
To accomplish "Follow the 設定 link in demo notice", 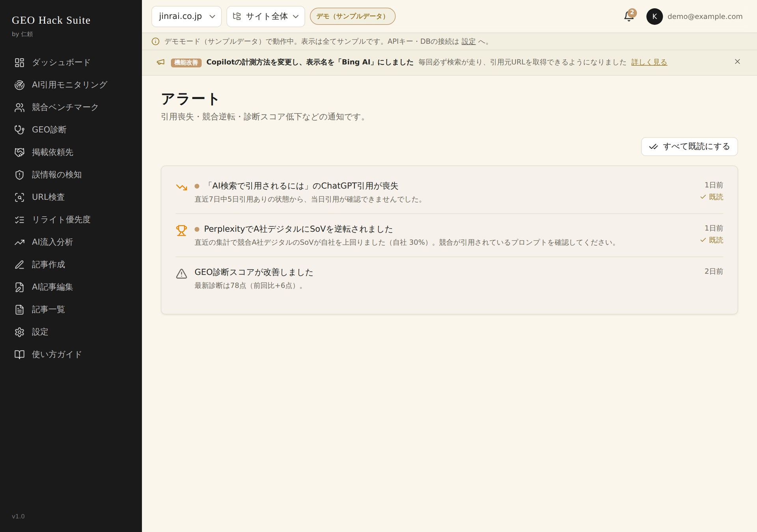I will click(468, 41).
